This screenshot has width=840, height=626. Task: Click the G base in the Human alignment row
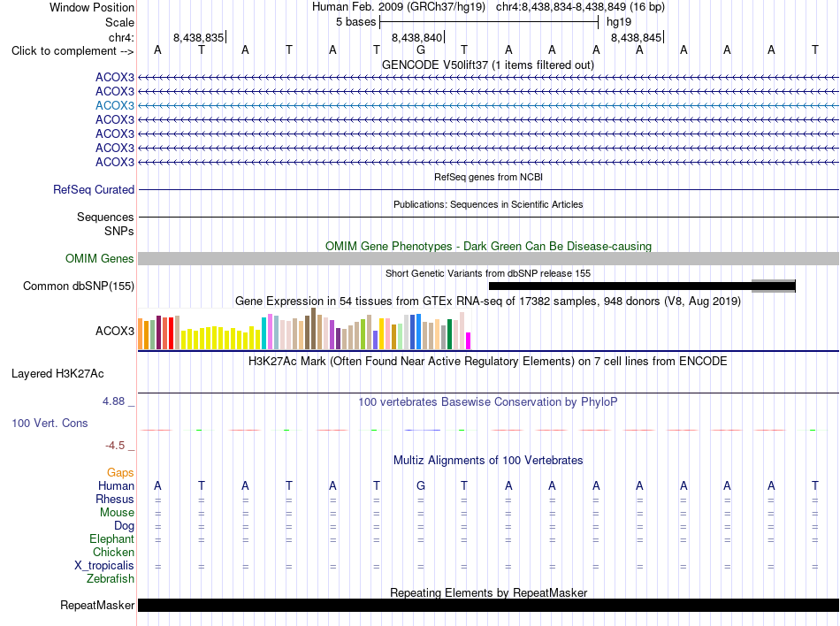tap(421, 485)
